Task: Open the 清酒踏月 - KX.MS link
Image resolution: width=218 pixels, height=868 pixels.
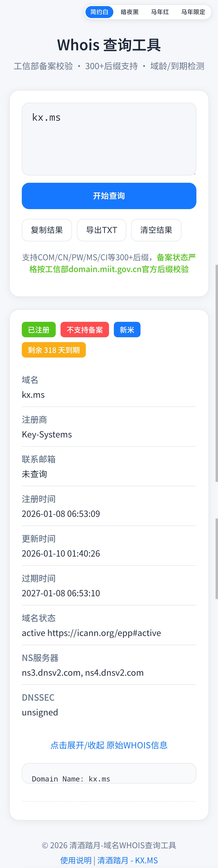Action: point(128,860)
